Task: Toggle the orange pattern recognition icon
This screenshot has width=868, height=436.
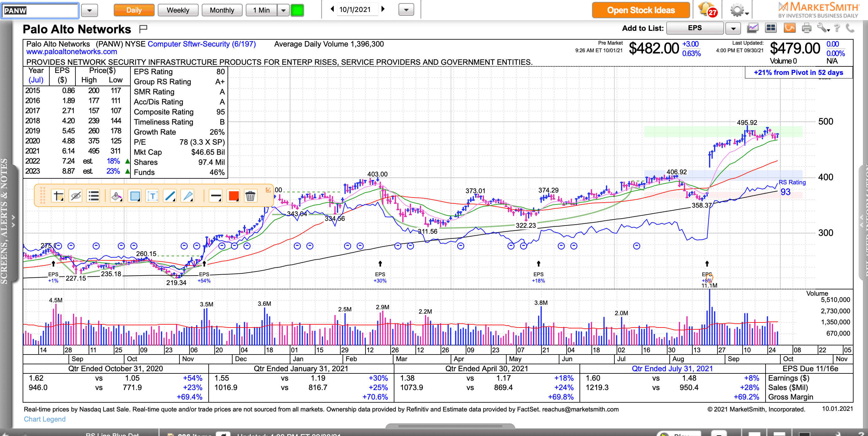Action: (789, 28)
